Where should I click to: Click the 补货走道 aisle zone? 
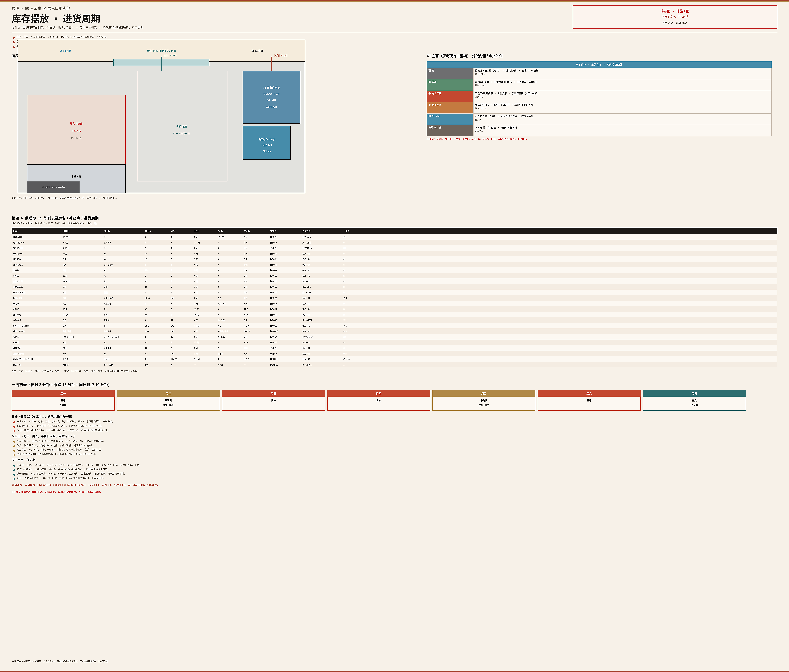(x=182, y=126)
